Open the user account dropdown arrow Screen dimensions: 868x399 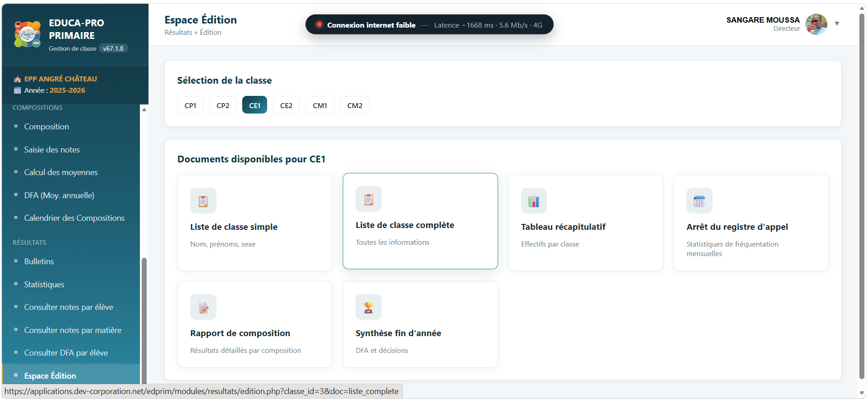[x=837, y=24]
